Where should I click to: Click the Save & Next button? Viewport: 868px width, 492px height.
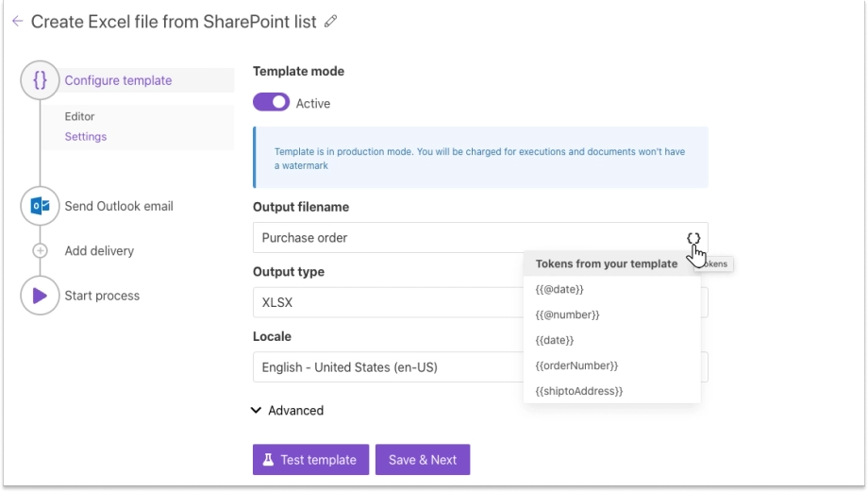point(423,460)
